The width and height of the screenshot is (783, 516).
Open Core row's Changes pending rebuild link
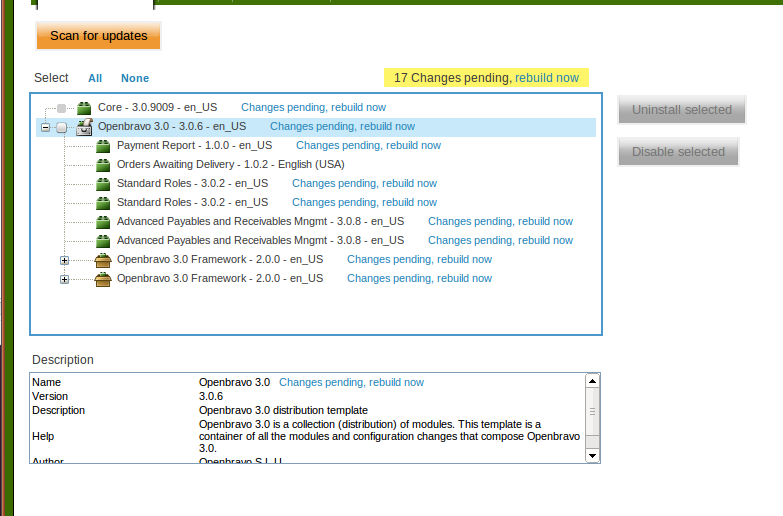(314, 107)
